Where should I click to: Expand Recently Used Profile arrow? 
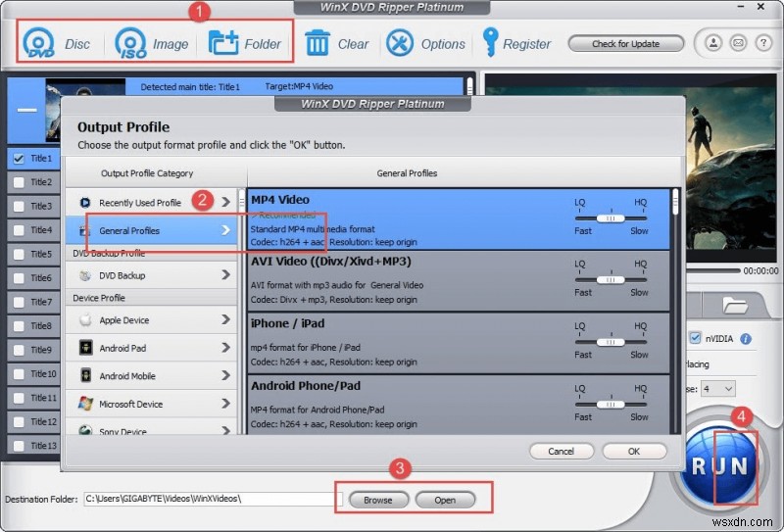226,202
